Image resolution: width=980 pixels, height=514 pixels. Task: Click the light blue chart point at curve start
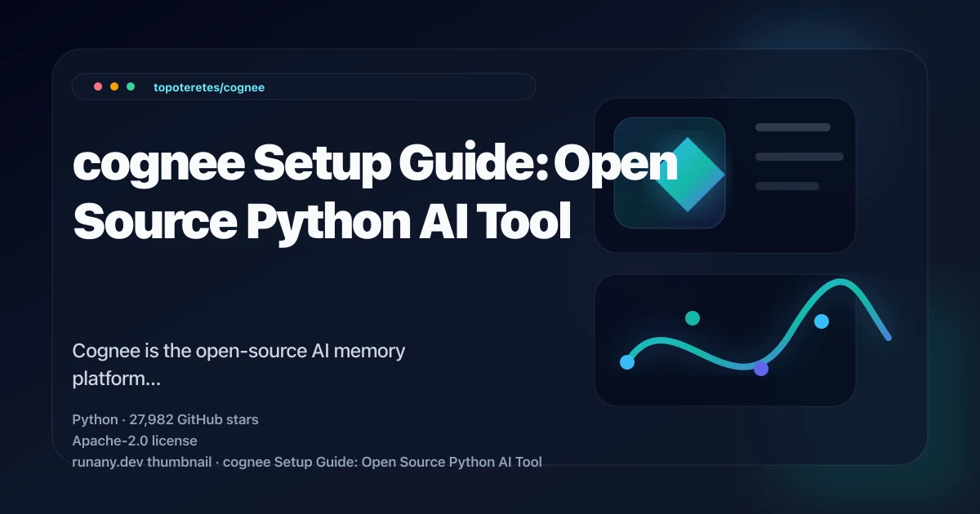[627, 362]
